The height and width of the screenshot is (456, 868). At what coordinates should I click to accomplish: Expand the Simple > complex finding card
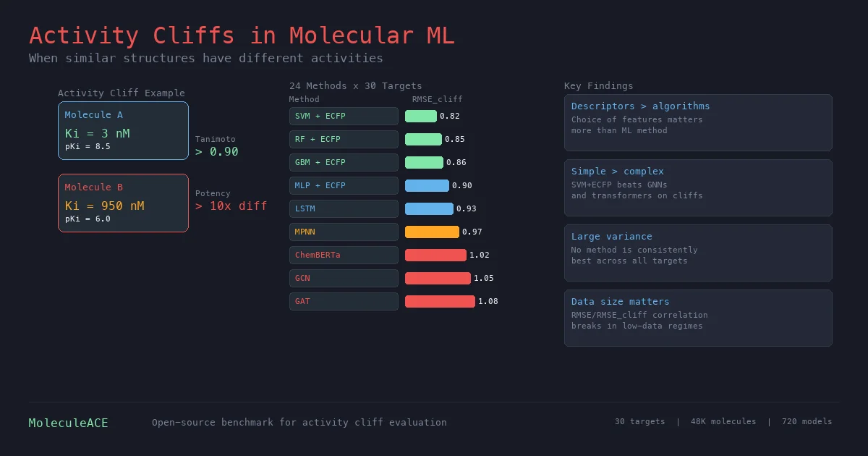point(698,188)
